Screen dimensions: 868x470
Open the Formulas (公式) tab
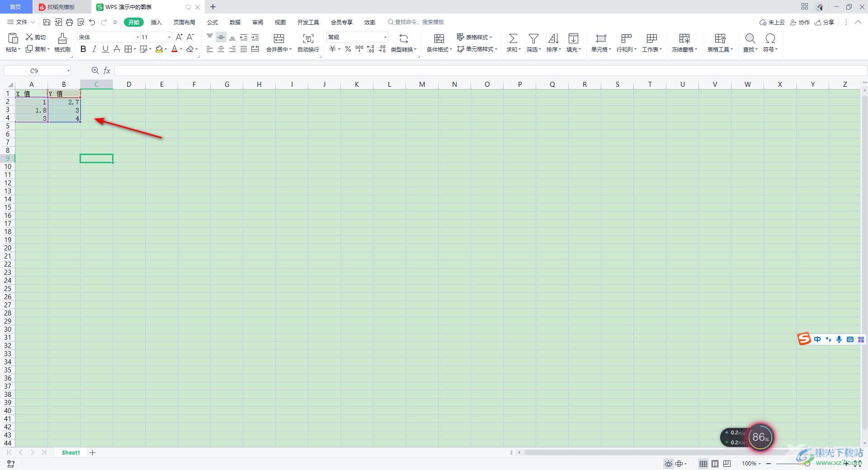212,22
